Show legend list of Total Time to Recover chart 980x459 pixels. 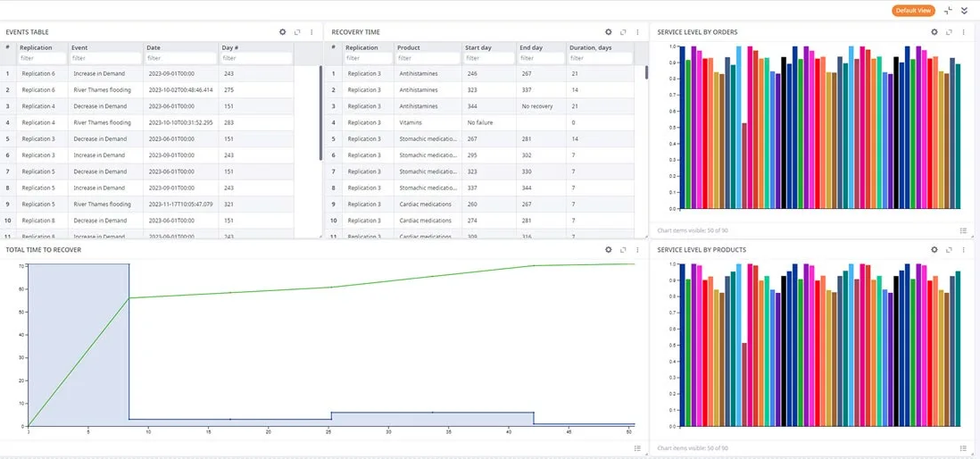[637, 447]
